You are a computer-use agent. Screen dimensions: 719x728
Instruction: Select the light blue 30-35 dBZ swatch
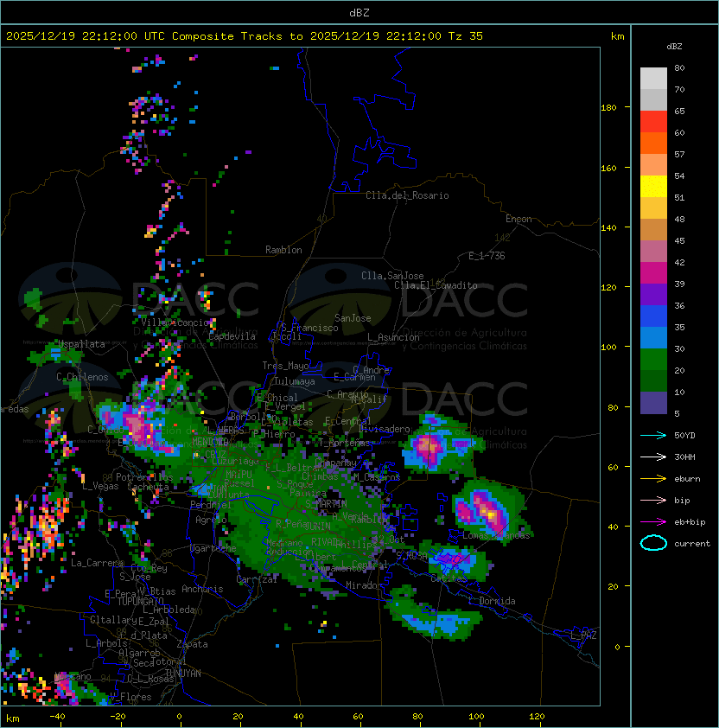[x=653, y=338]
